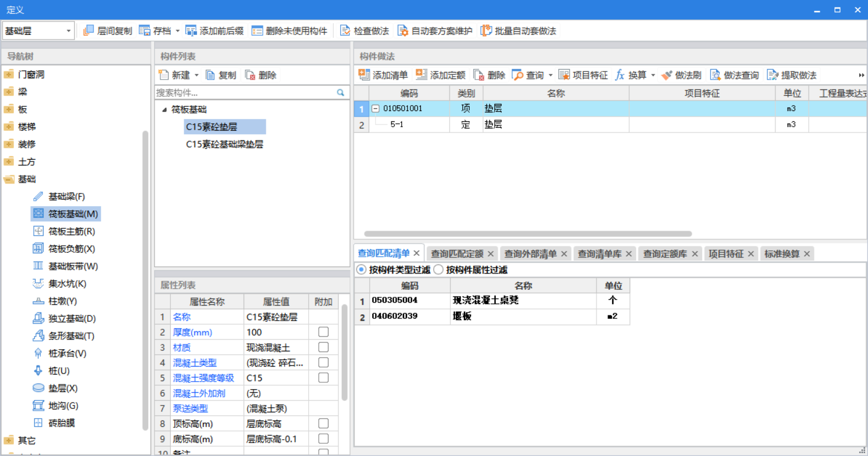Expand the 门窗洞 folder
Viewport: 868px width, 456px height.
(9, 74)
